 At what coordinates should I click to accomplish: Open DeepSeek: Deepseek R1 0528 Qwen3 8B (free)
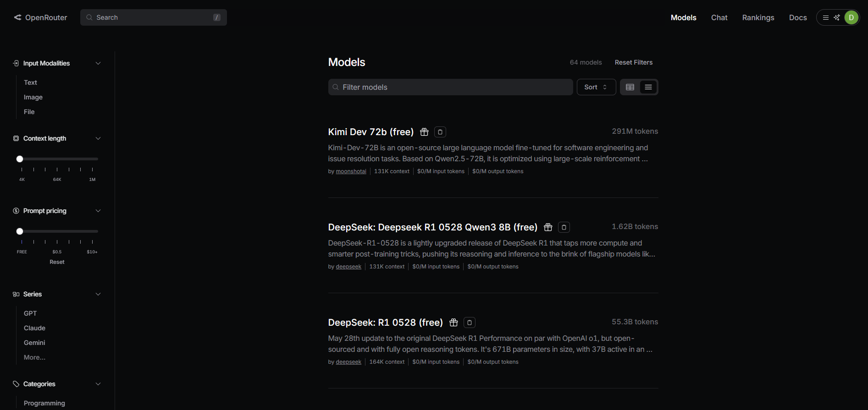pyautogui.click(x=433, y=227)
